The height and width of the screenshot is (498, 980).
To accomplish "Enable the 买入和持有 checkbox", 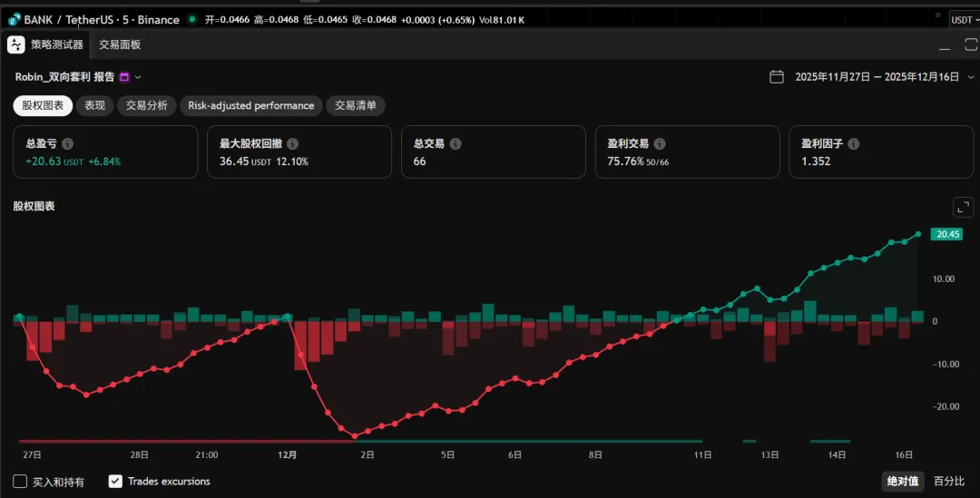I will click(x=20, y=482).
